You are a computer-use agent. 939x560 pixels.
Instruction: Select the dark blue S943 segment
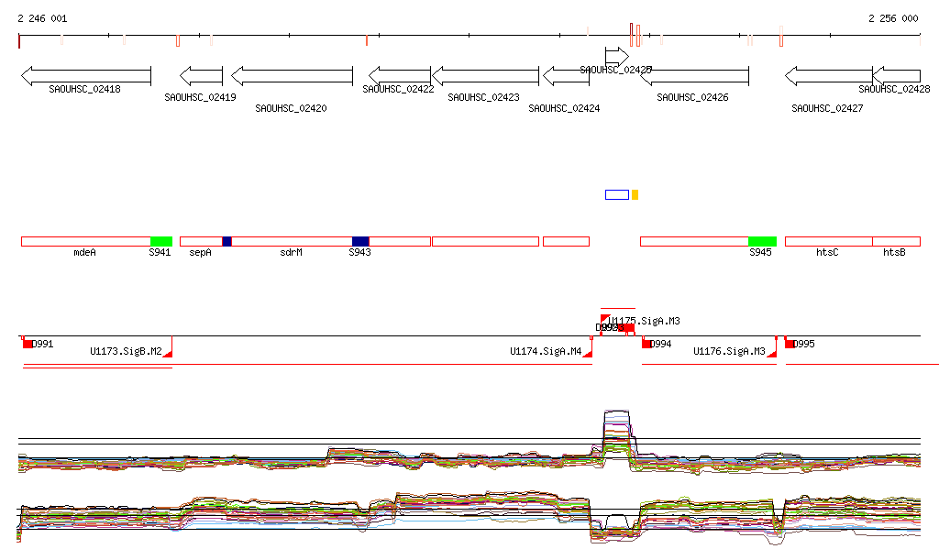[x=360, y=242]
